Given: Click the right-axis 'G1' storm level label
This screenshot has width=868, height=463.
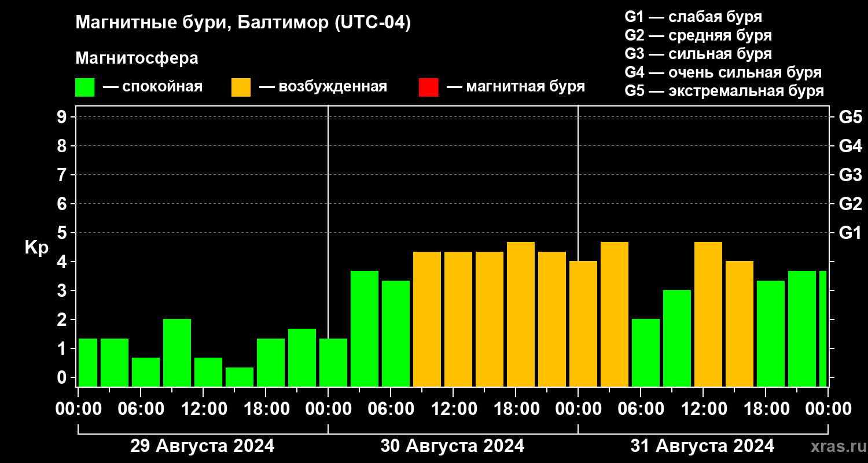Looking at the screenshot, I should (850, 233).
